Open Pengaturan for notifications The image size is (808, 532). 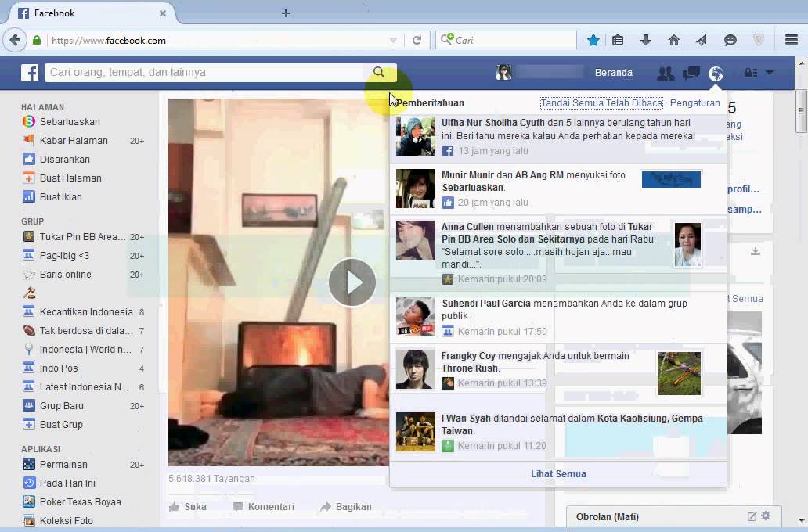coord(694,103)
